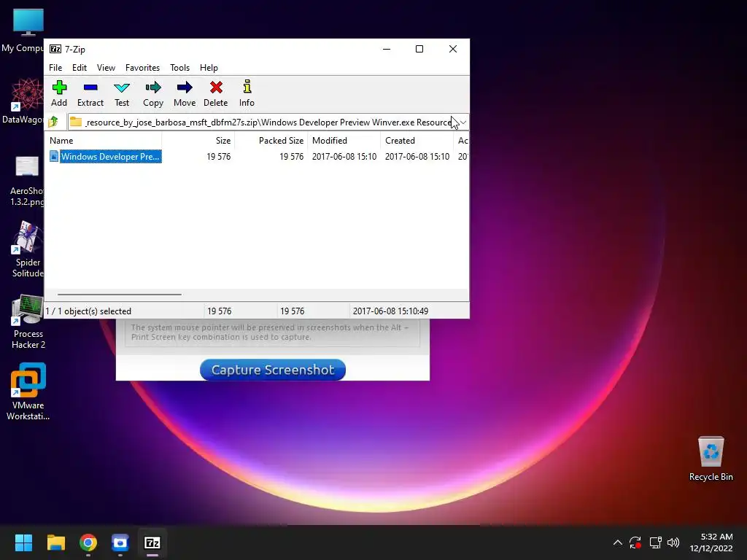Click the 7-Zip taskbar icon
Viewport: 747px width, 560px height.
click(152, 542)
